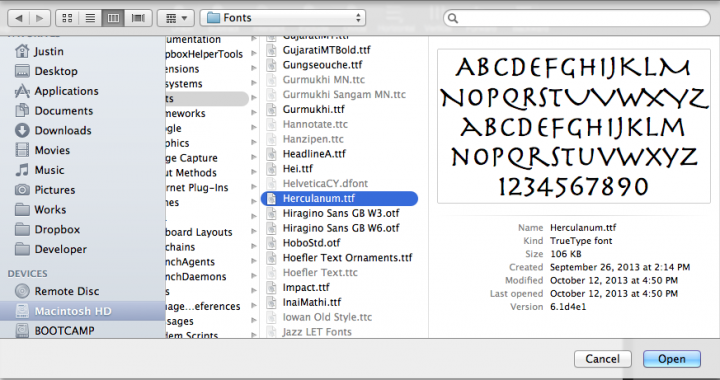
Task: Select Hei.ttf file
Action: (x=298, y=168)
